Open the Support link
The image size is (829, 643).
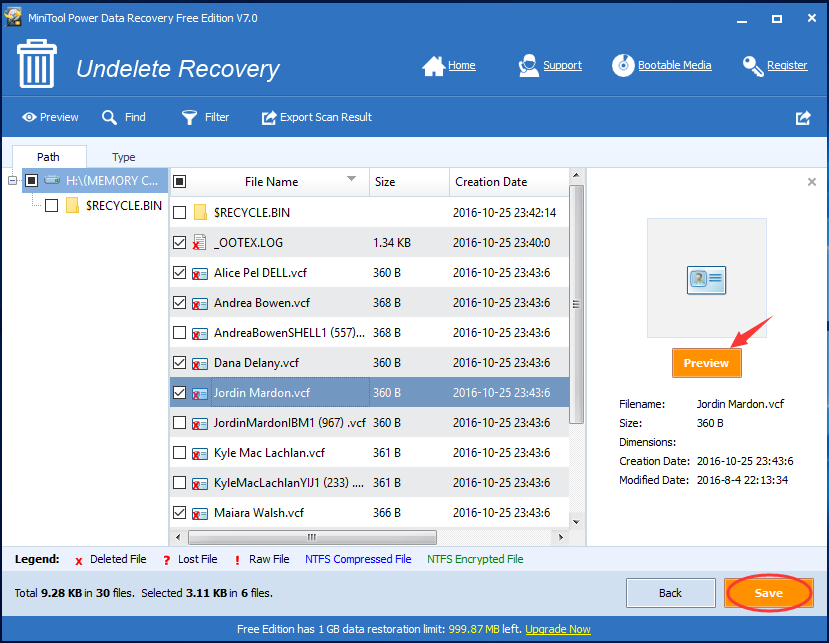coord(562,66)
